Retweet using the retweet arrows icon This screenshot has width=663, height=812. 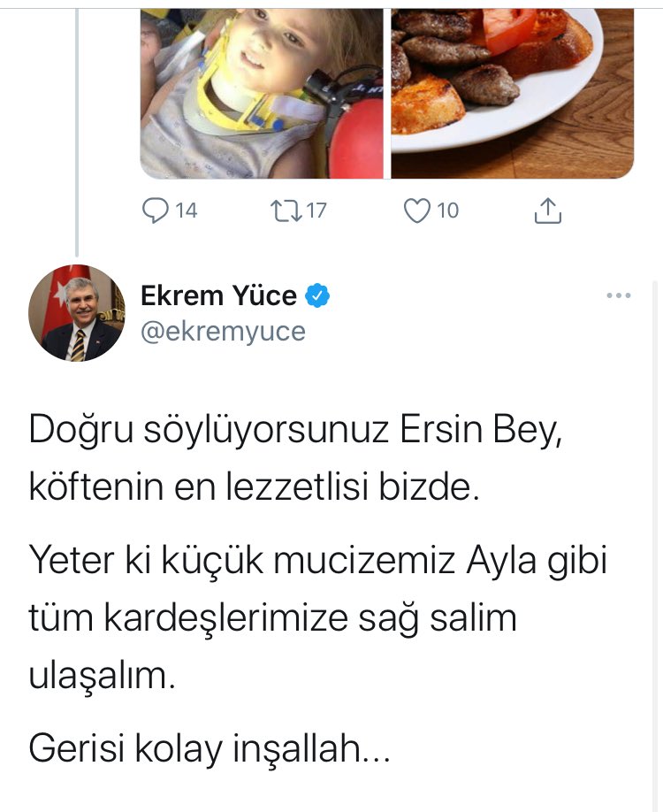point(286,211)
